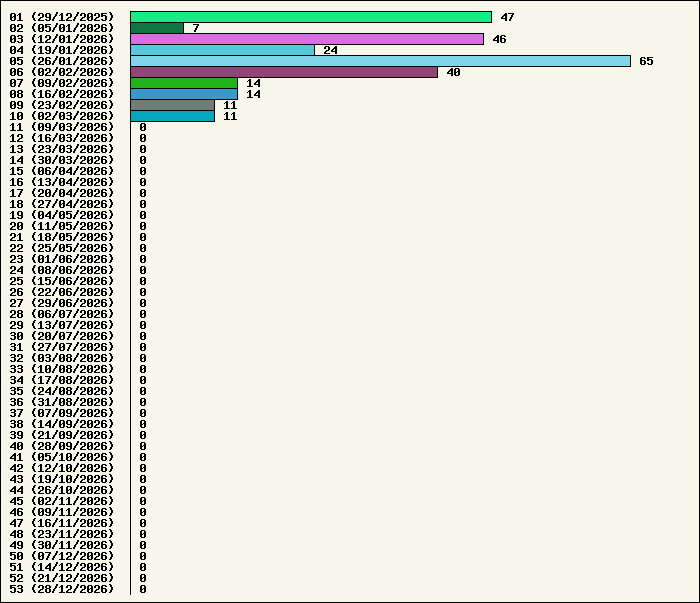Select the row label 01 (29/12/2025)
700x603 pixels.
click(x=62, y=17)
